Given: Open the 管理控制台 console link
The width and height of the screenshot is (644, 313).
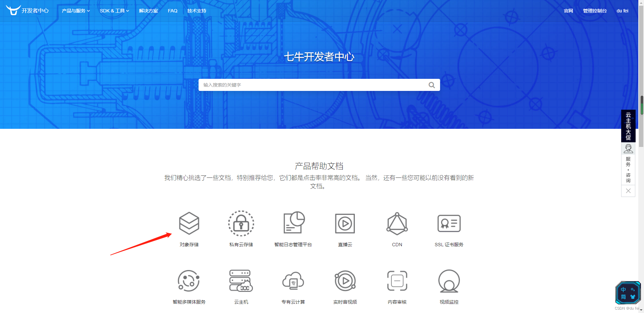Looking at the screenshot, I should pos(595,11).
